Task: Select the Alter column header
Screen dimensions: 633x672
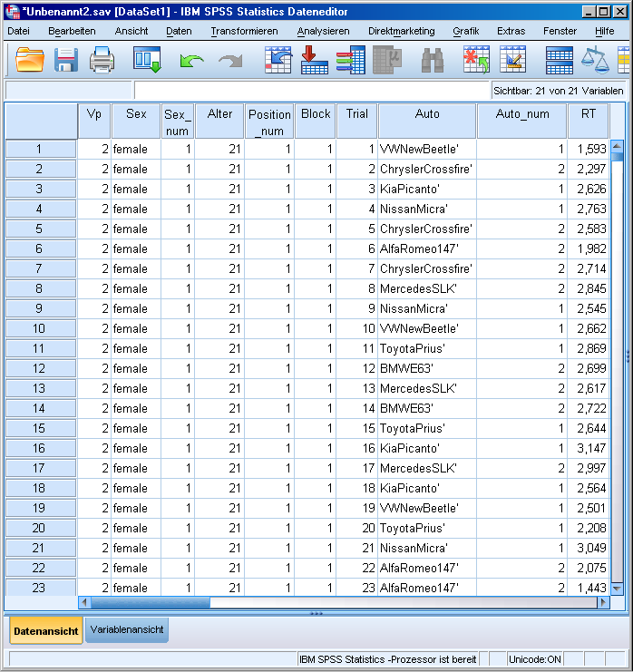Action: (x=219, y=121)
